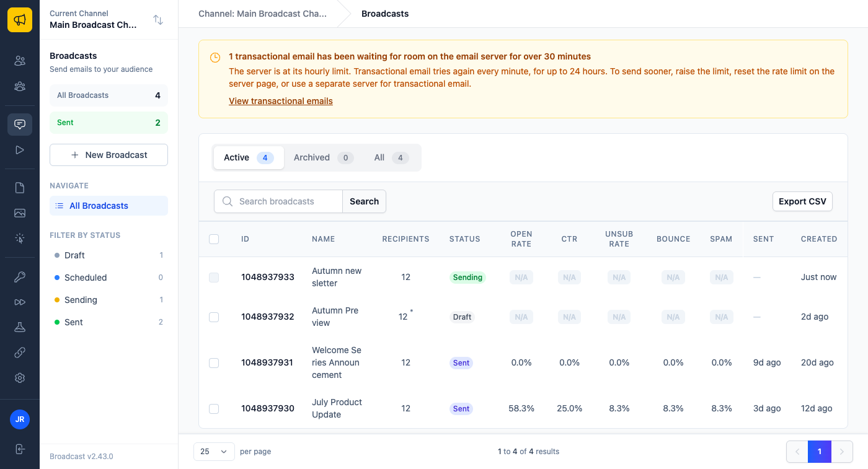The height and width of the screenshot is (469, 868).
Task: Open the cursor-click icon in sidebar
Action: pos(20,239)
